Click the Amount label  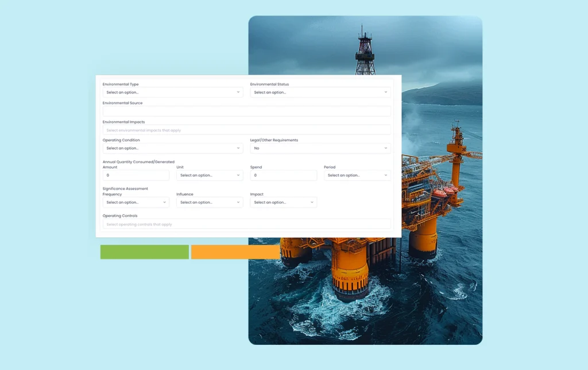tap(110, 167)
